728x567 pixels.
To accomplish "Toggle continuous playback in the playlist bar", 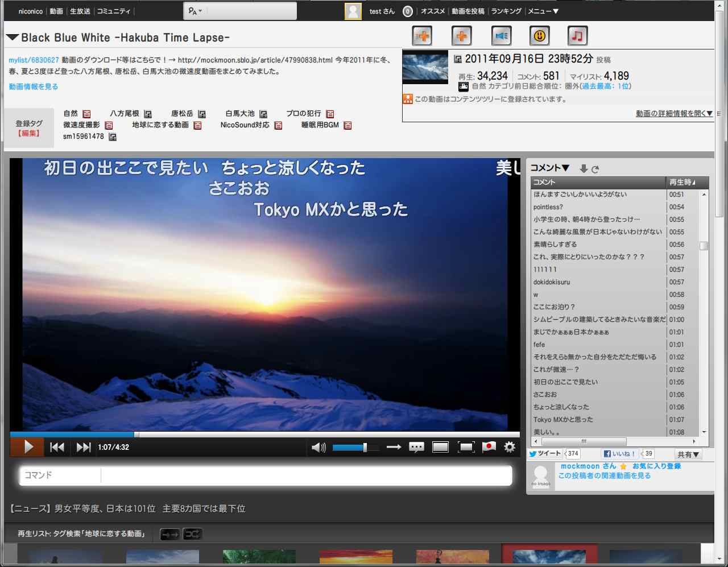I will click(169, 534).
